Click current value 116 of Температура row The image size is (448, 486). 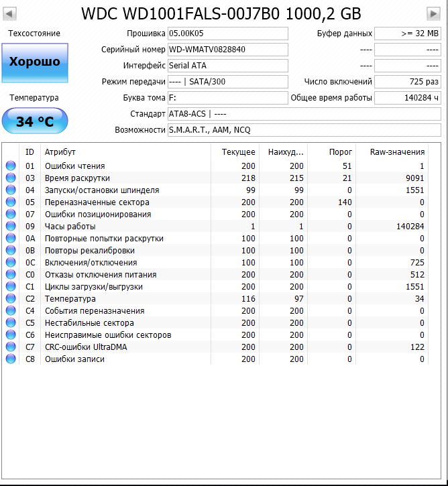248,299
